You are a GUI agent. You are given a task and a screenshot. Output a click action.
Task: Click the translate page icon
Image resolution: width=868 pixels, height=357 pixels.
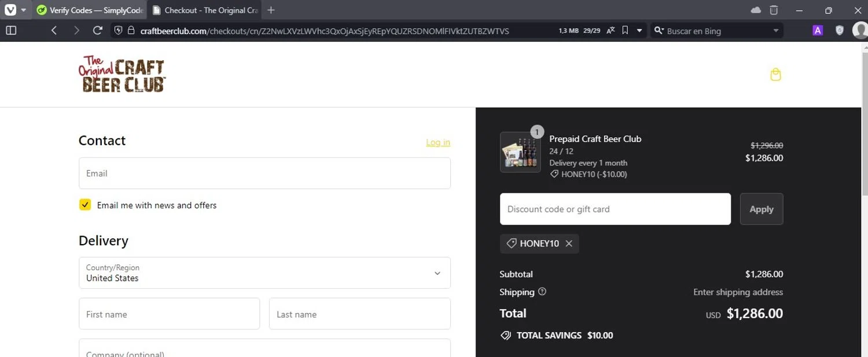tap(610, 31)
